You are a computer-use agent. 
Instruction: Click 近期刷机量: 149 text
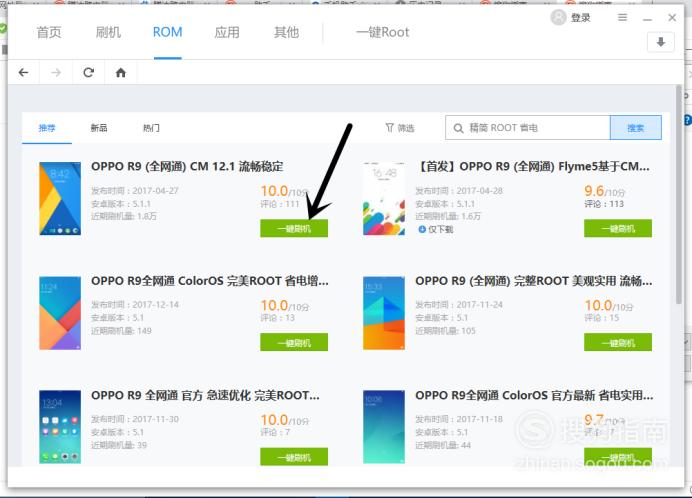[121, 331]
